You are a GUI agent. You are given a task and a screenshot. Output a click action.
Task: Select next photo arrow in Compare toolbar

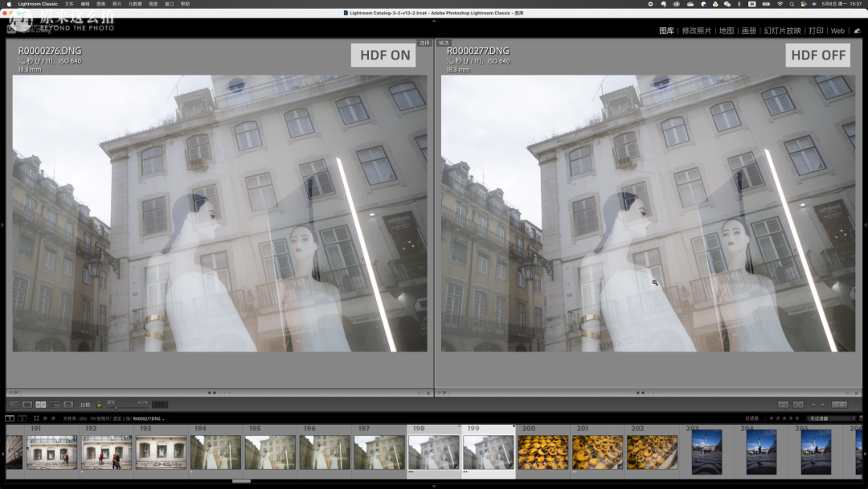click(822, 405)
